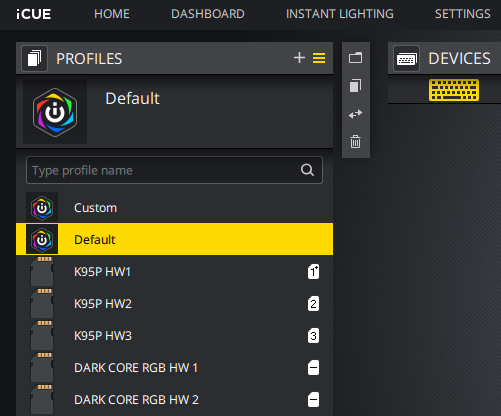501x416 pixels.
Task: Select the Custom profile
Action: (x=174, y=208)
